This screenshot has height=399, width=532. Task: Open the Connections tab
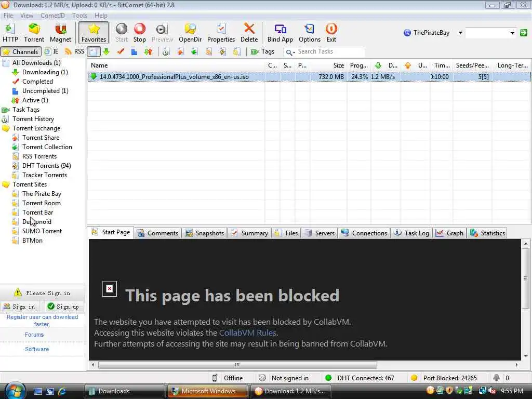[364, 233]
